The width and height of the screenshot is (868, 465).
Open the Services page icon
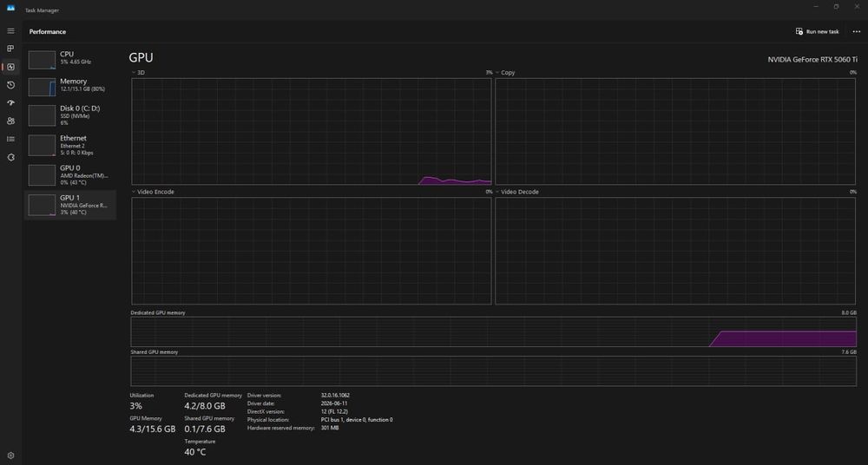(x=10, y=157)
